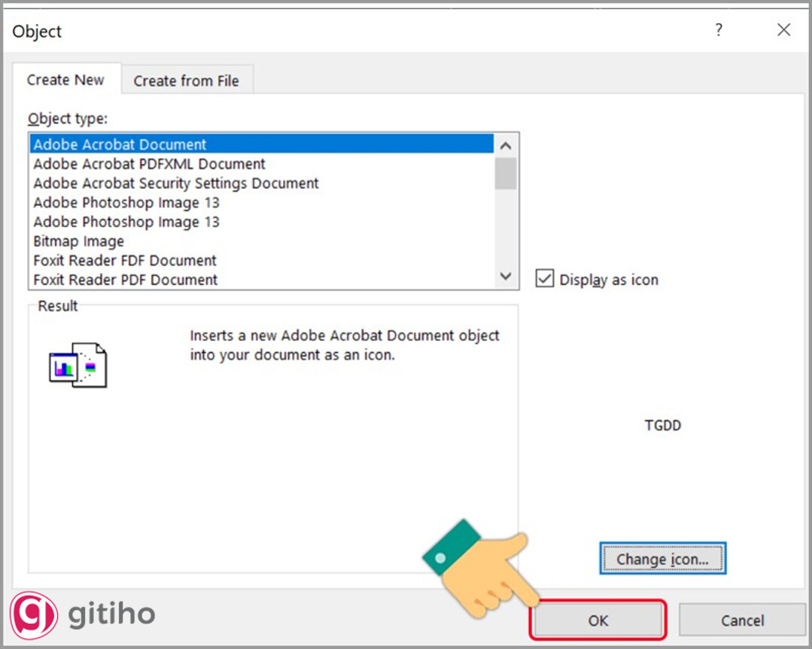
Task: Select Foxit Reader PDF Document
Action: (262, 280)
